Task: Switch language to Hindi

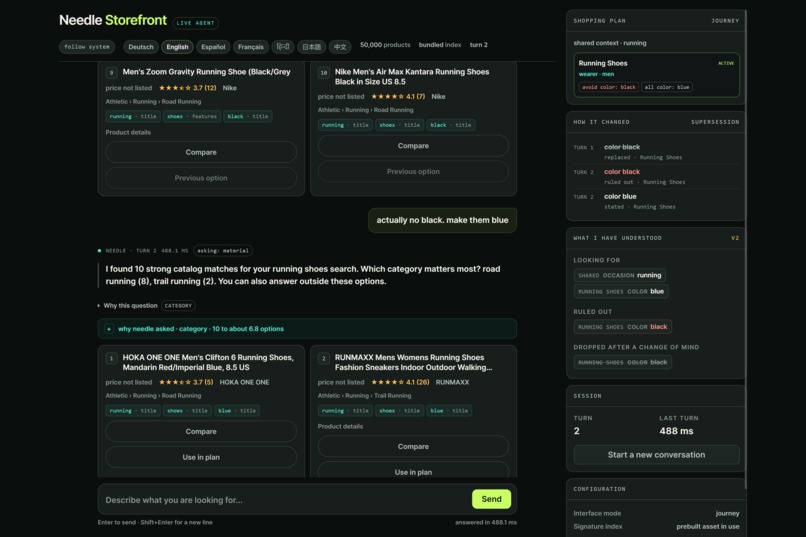Action: point(283,47)
